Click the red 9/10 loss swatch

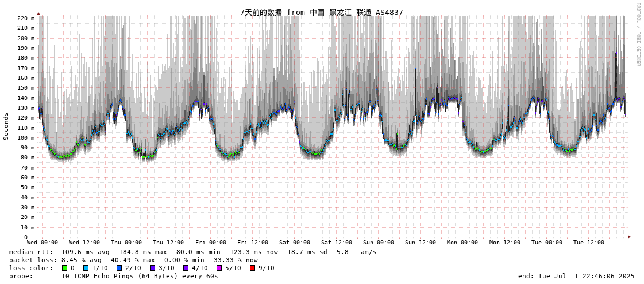[252, 268]
